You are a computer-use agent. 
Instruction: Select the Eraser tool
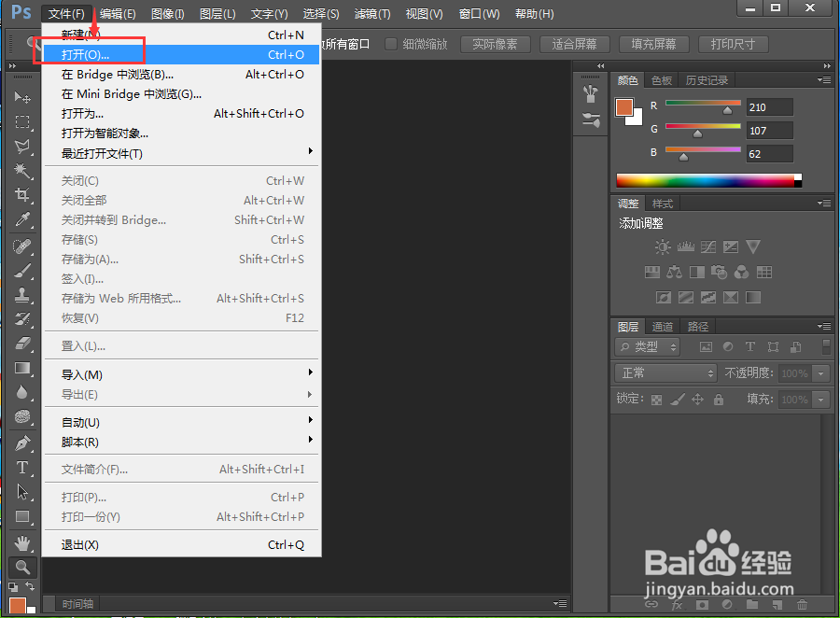click(x=22, y=343)
